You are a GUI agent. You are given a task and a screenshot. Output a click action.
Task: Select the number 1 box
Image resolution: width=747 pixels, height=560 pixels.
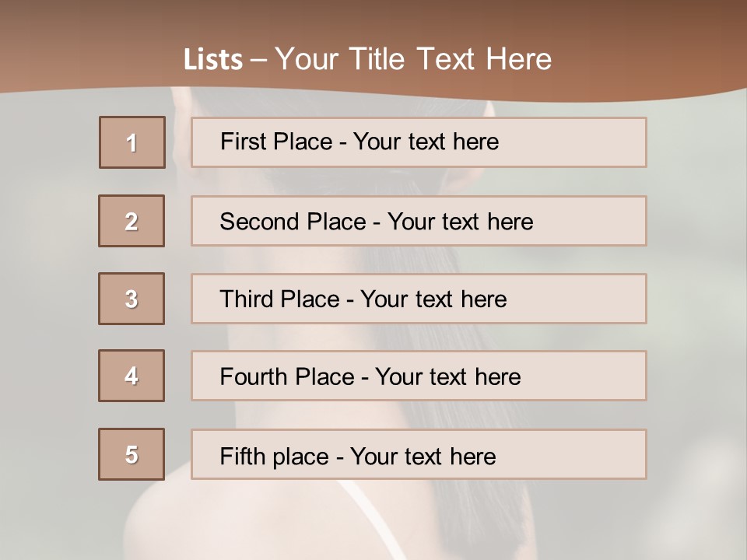132,142
